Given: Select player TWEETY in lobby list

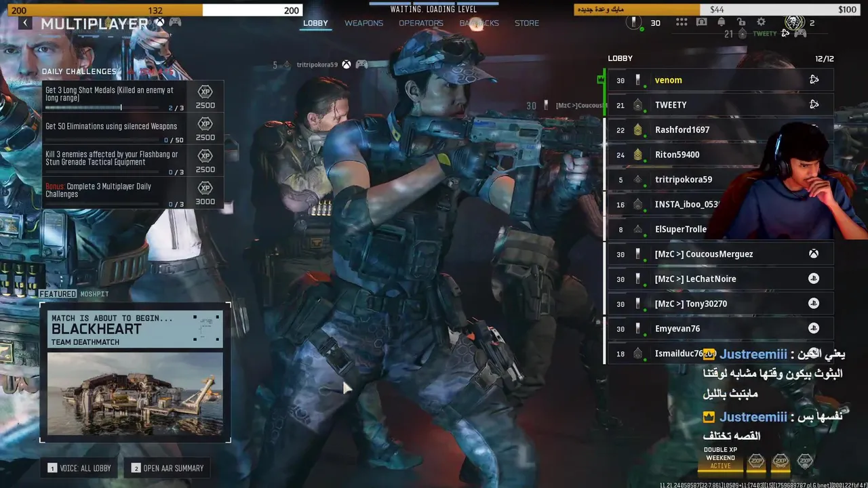Looking at the screenshot, I should (720, 105).
